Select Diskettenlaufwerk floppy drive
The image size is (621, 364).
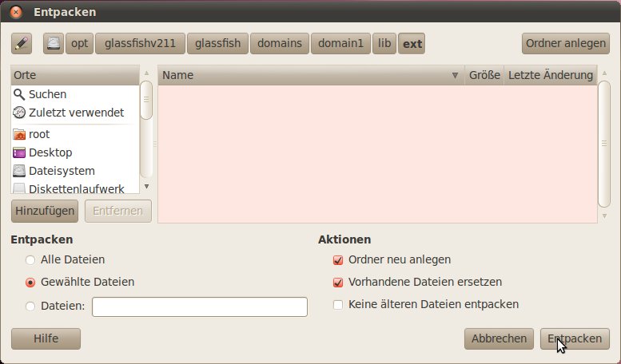[x=76, y=189]
